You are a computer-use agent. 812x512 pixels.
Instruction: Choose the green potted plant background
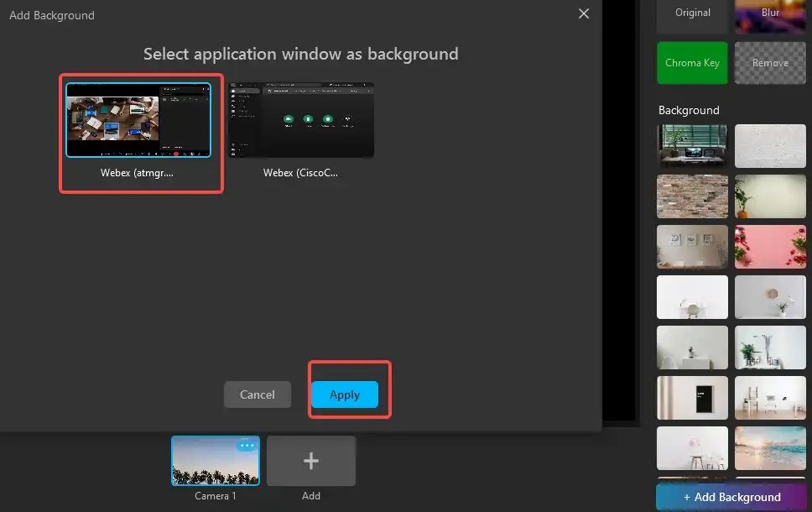point(769,196)
